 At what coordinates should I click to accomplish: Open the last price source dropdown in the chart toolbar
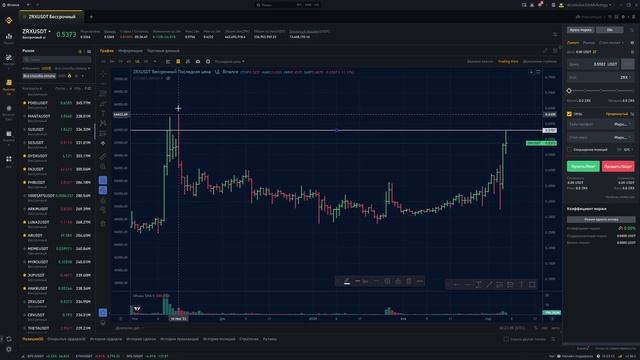(230, 62)
